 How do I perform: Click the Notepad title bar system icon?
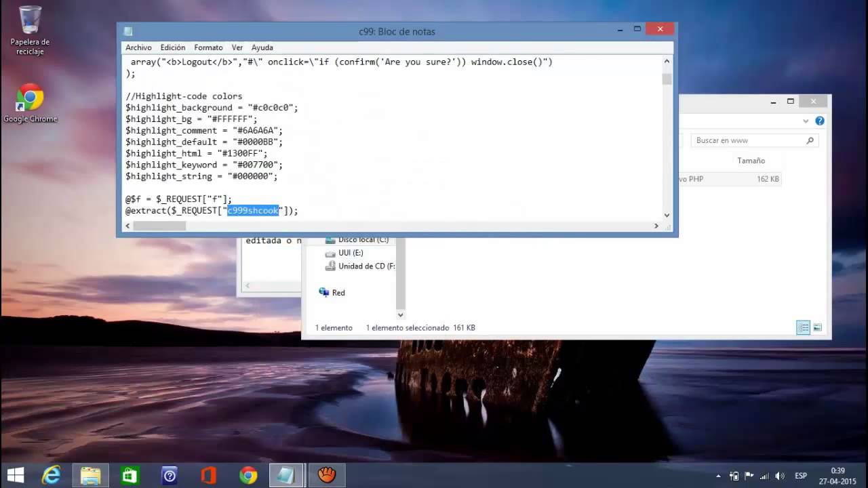click(127, 31)
